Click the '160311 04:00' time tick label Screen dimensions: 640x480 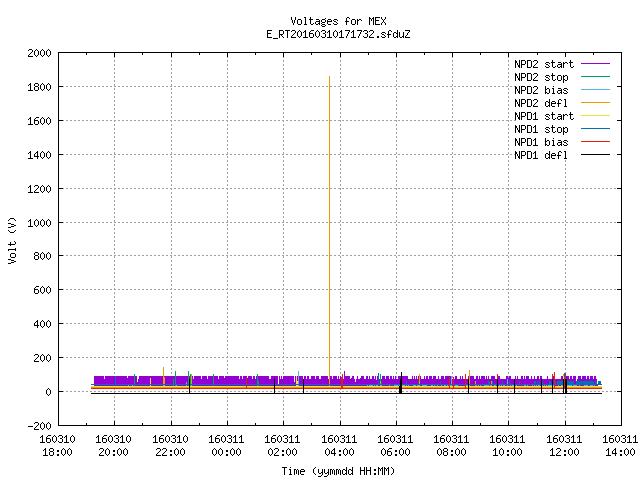[x=339, y=446]
